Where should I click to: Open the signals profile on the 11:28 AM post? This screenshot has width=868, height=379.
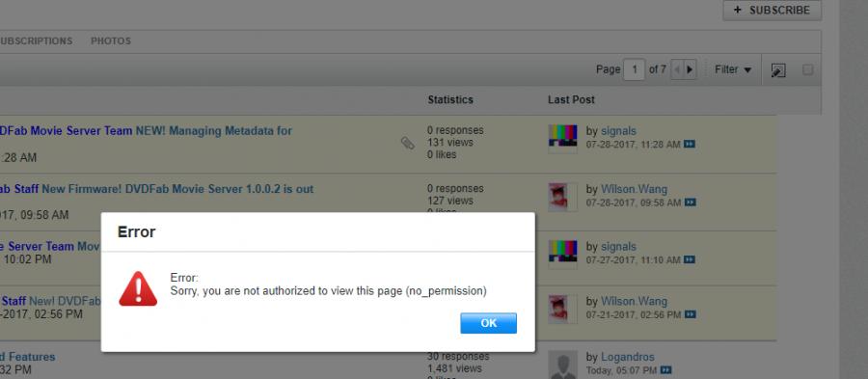618,131
